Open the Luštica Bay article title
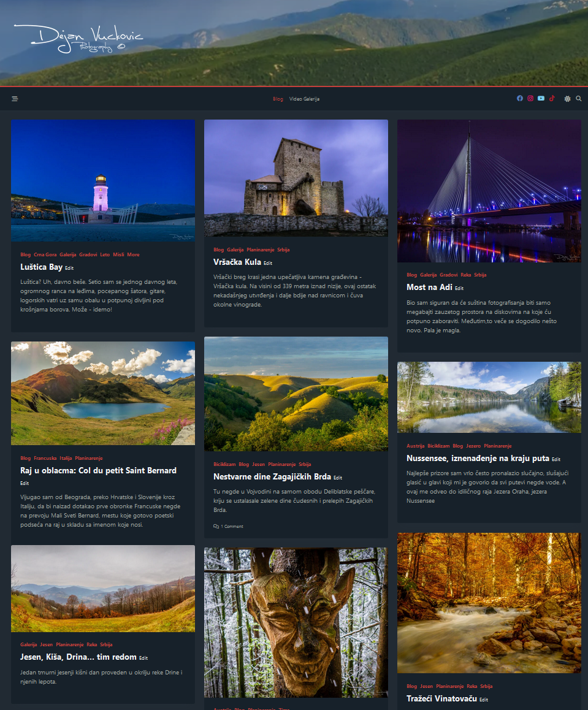 pos(42,267)
